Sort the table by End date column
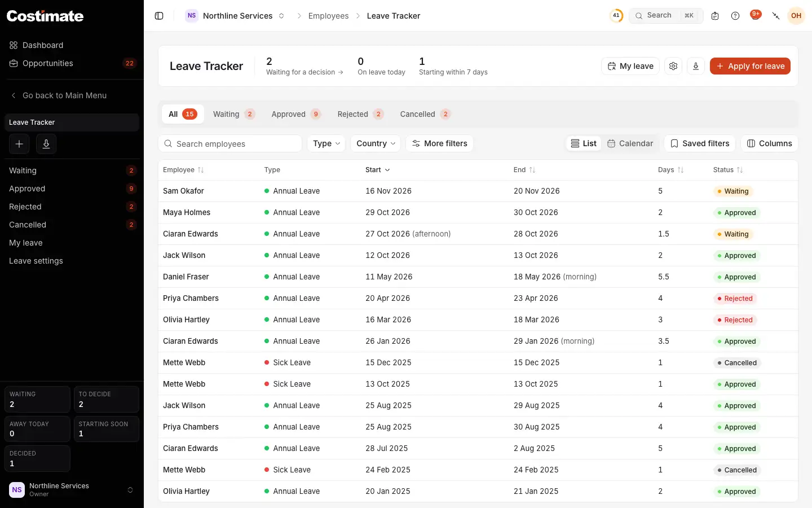The image size is (812, 508). 524,170
